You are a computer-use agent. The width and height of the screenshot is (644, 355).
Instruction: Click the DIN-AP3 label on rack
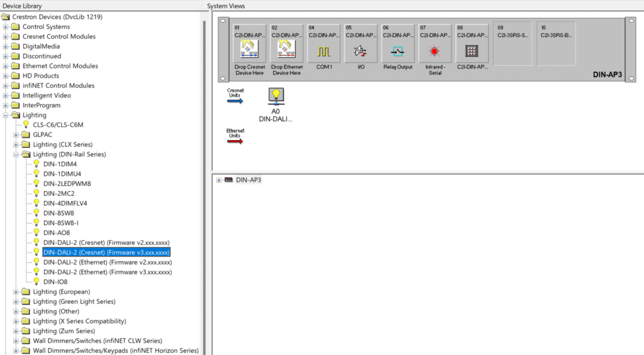point(607,75)
